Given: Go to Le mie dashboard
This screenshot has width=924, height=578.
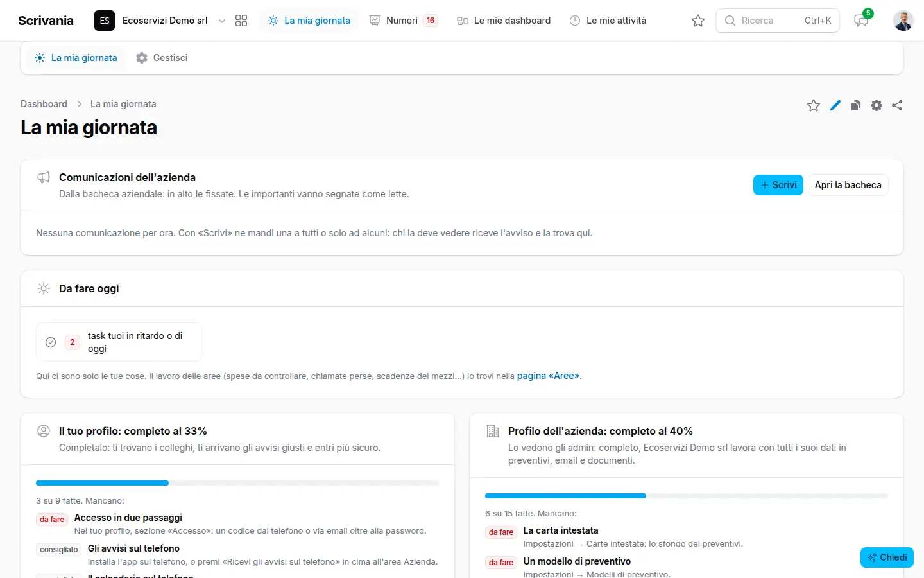Looking at the screenshot, I should 504,21.
